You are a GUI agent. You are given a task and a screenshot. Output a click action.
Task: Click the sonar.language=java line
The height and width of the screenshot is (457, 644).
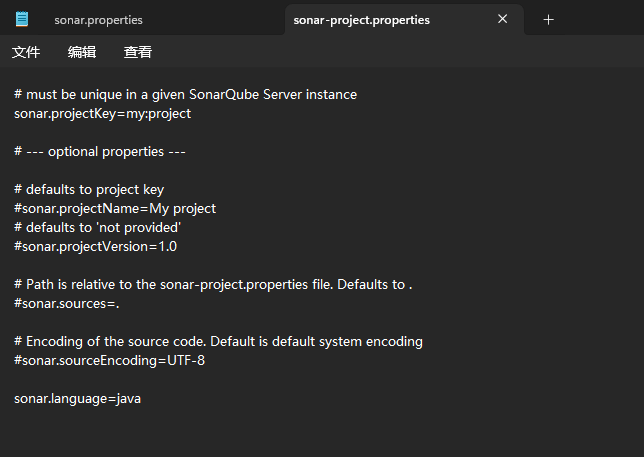point(78,398)
